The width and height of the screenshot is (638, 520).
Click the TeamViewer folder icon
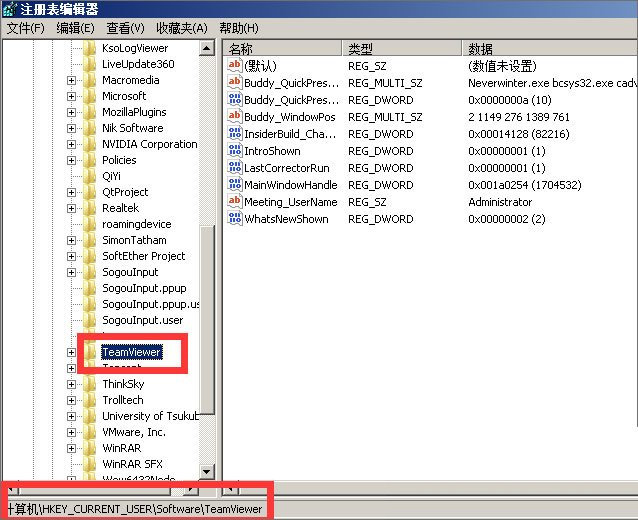click(x=90, y=352)
